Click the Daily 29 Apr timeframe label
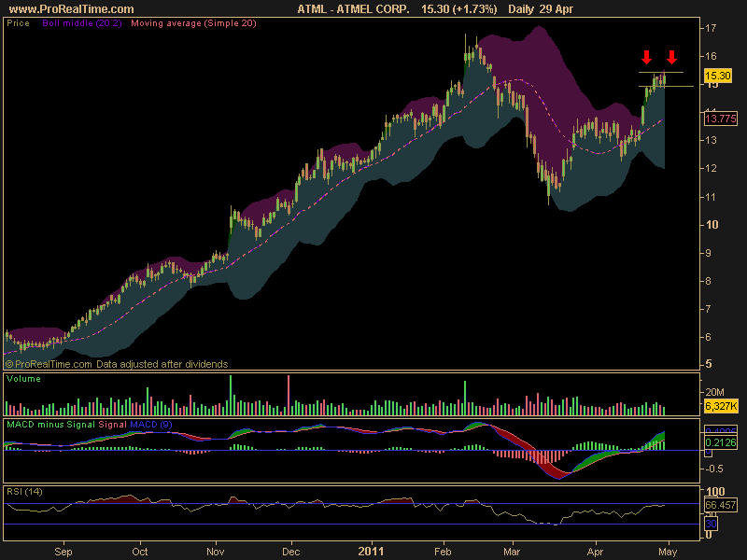Viewport: 747px width, 560px height. [541, 9]
